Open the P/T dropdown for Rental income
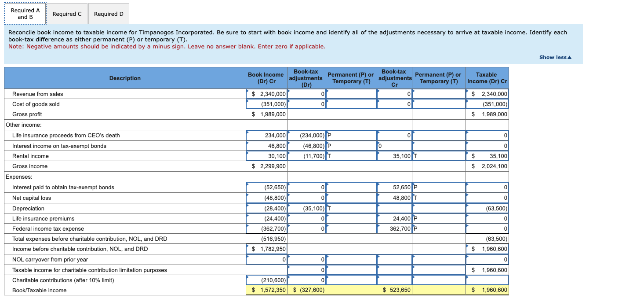 [351, 156]
